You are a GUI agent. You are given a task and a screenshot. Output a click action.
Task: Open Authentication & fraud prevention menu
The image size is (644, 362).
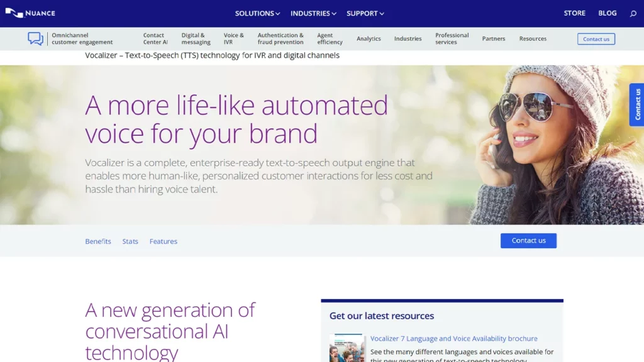click(x=280, y=39)
